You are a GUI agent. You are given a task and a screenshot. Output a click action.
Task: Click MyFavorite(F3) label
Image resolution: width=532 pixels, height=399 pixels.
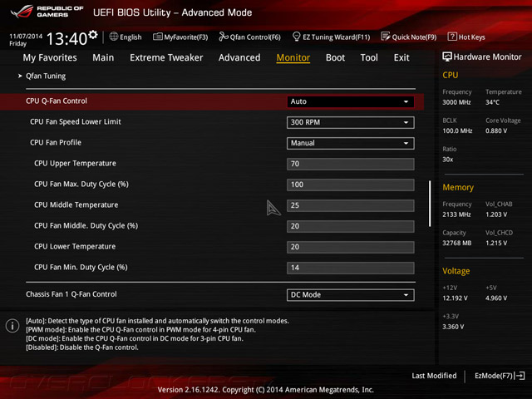click(x=186, y=37)
